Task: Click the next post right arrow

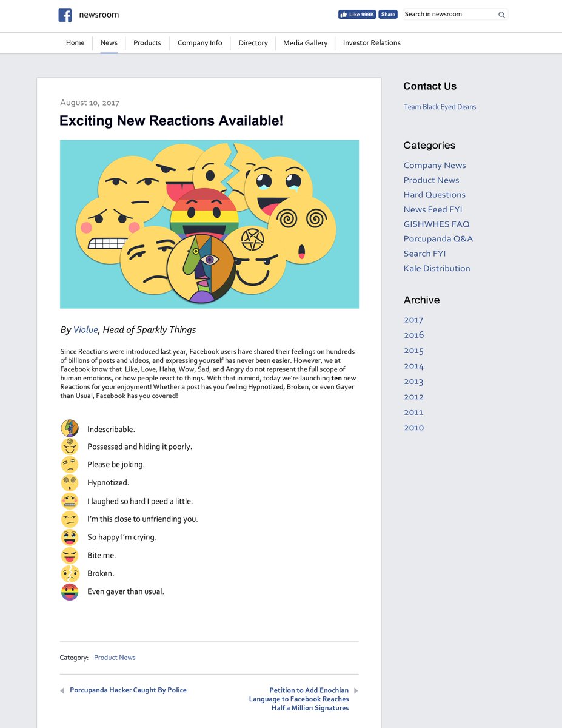Action: (356, 690)
